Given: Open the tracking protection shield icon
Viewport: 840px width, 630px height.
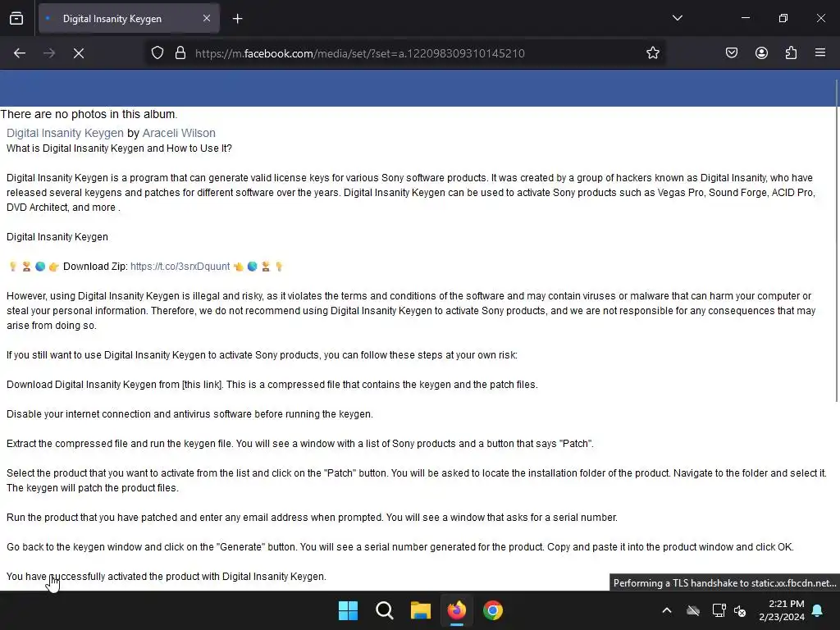Looking at the screenshot, I should click(157, 53).
